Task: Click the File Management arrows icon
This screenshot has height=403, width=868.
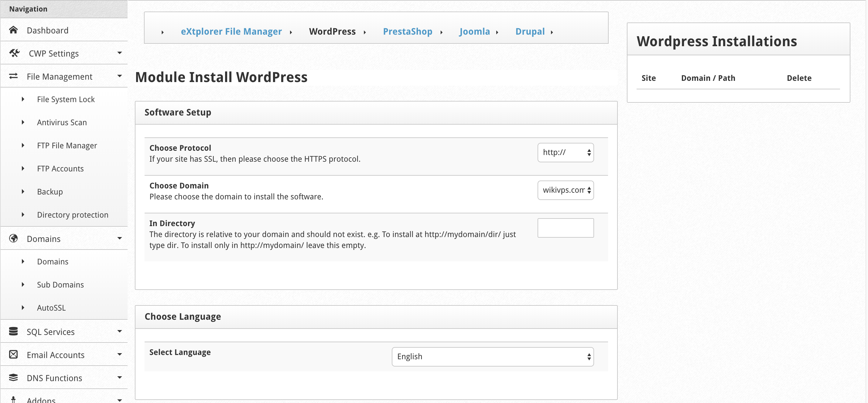Action: coord(13,76)
